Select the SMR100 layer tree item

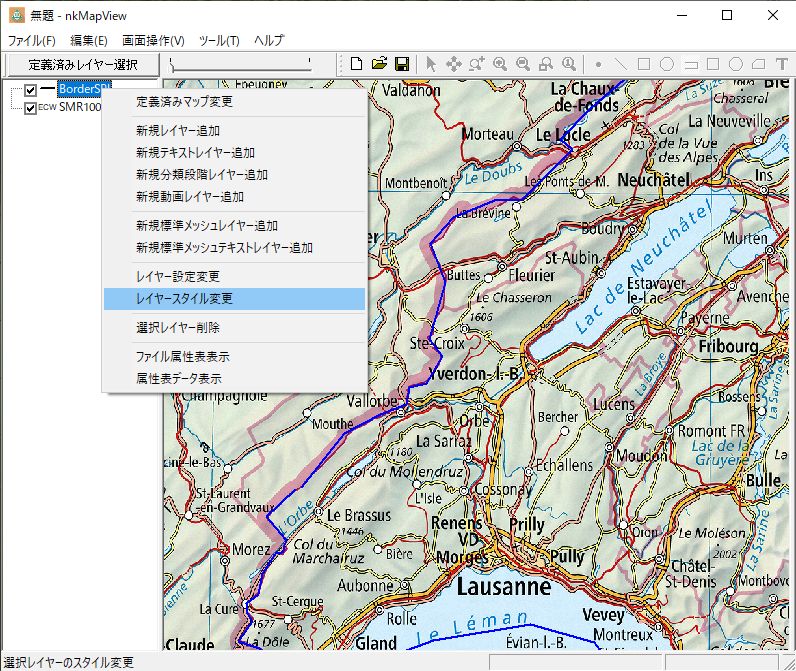tap(80, 108)
